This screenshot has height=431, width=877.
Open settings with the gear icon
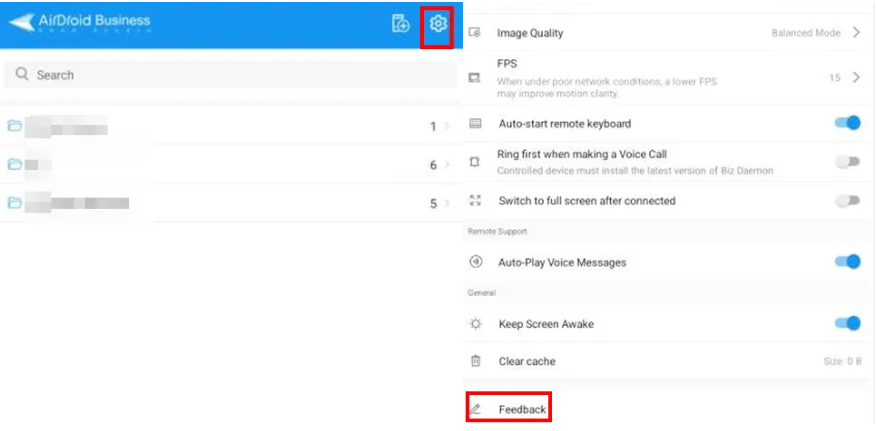pos(437,23)
